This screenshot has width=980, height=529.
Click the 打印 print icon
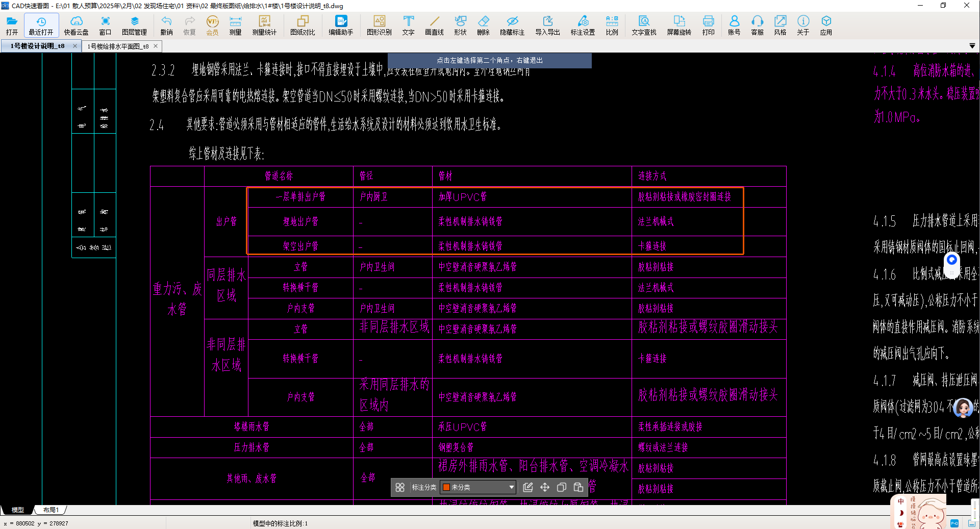(708, 25)
